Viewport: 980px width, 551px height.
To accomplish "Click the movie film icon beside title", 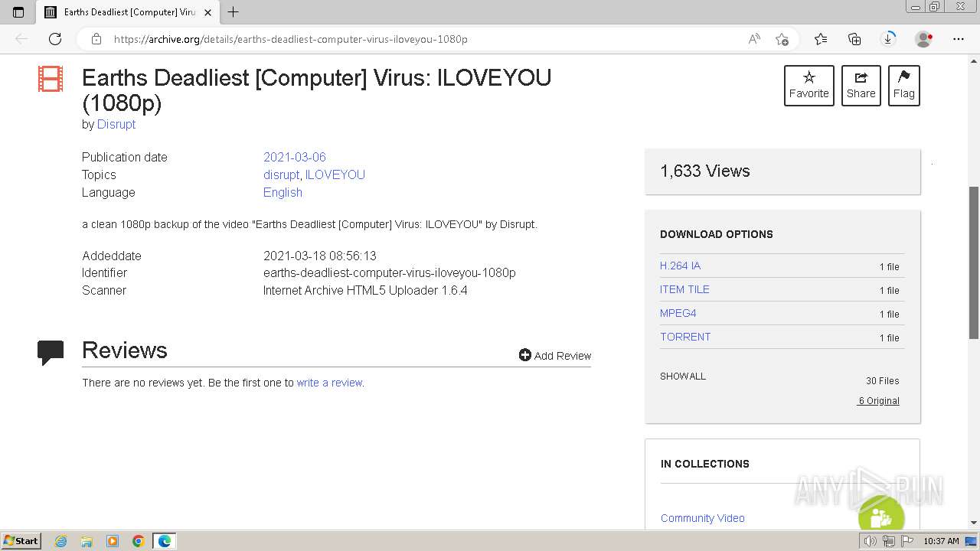I will point(51,79).
